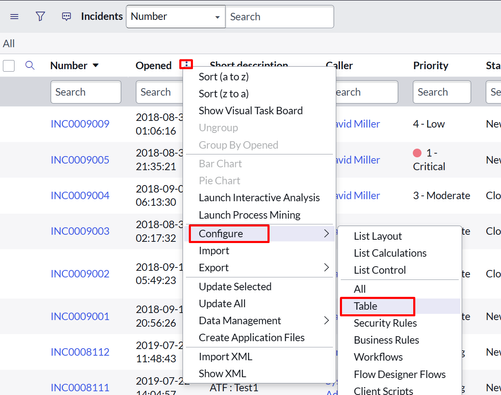The height and width of the screenshot is (395, 501).
Task: Choose Update Selected
Action: coord(235,287)
